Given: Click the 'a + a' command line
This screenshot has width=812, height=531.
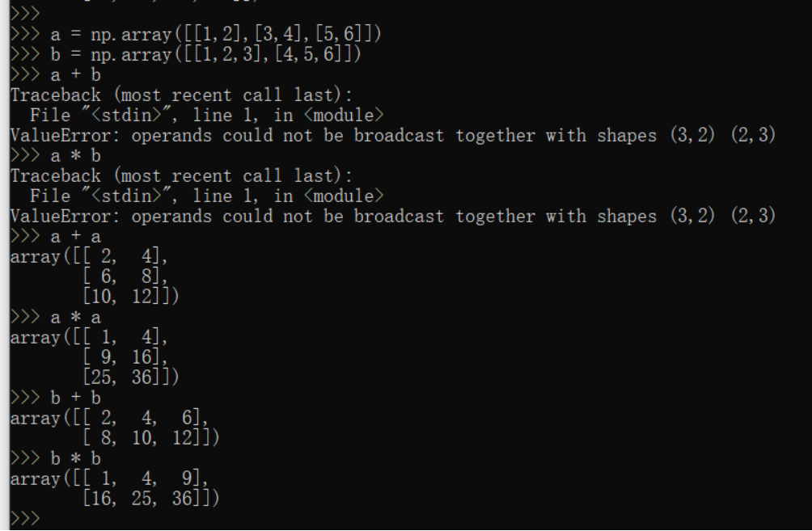Looking at the screenshot, I should coord(56,237).
